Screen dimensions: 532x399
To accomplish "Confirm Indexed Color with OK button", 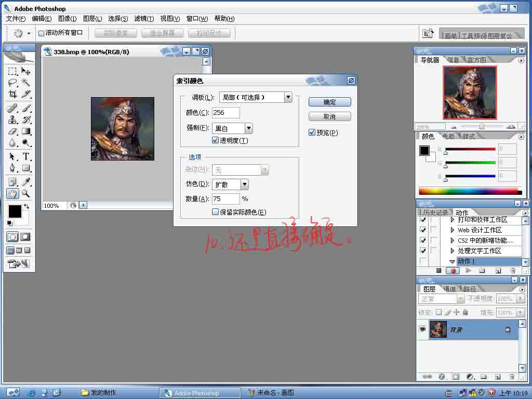I will 329,102.
